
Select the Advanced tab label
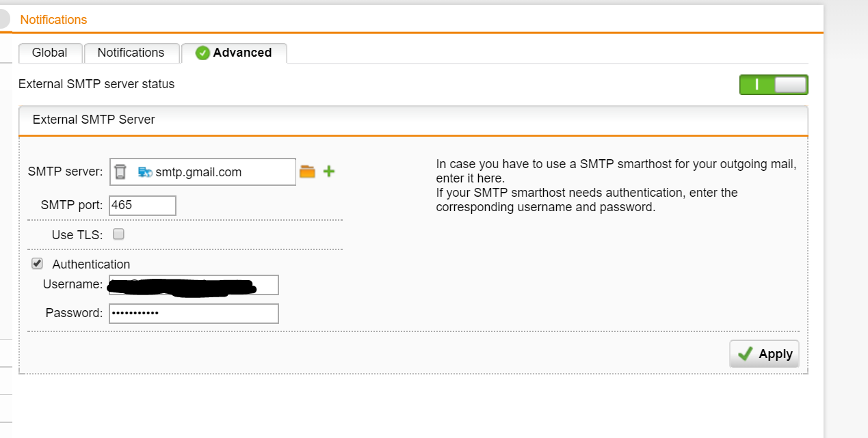point(242,53)
